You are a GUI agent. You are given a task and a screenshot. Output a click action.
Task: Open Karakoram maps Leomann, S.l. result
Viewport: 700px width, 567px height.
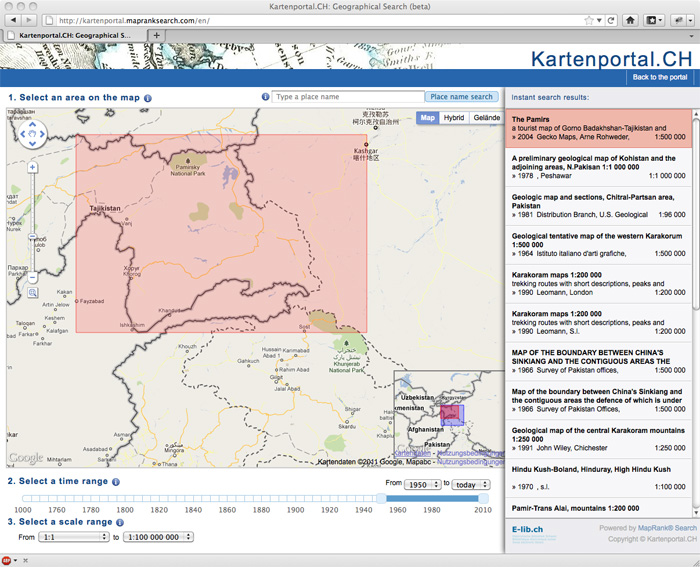click(598, 323)
